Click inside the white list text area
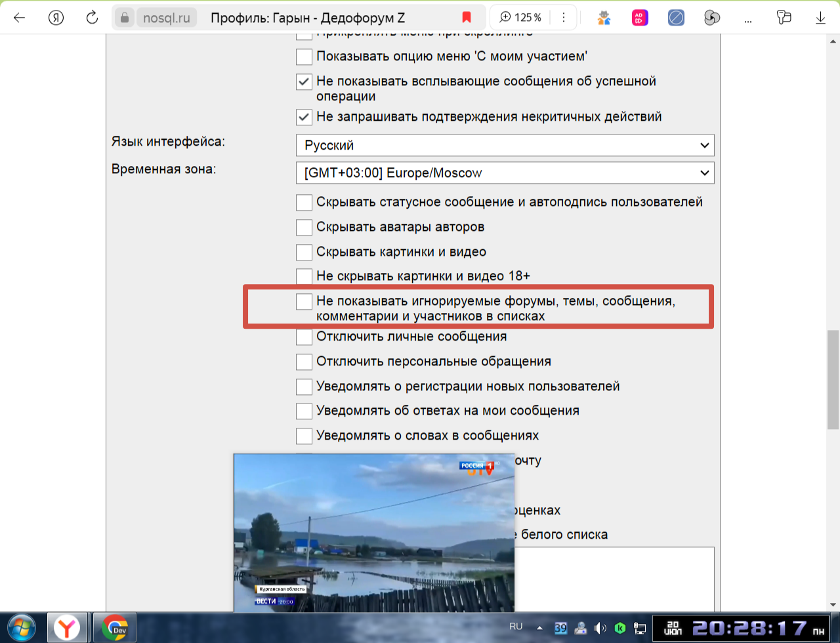The width and height of the screenshot is (840, 643). [614, 579]
